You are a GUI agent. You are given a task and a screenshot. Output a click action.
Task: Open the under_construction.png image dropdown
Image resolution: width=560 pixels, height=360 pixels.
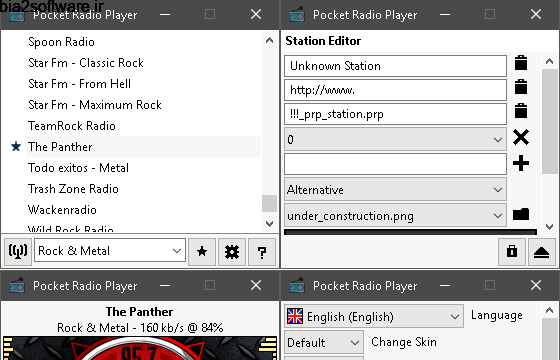pos(395,215)
